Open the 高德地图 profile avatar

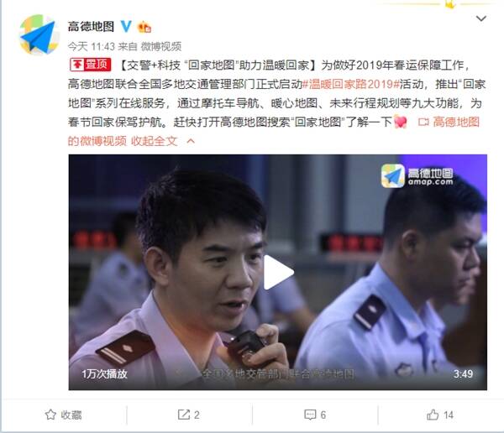[39, 34]
